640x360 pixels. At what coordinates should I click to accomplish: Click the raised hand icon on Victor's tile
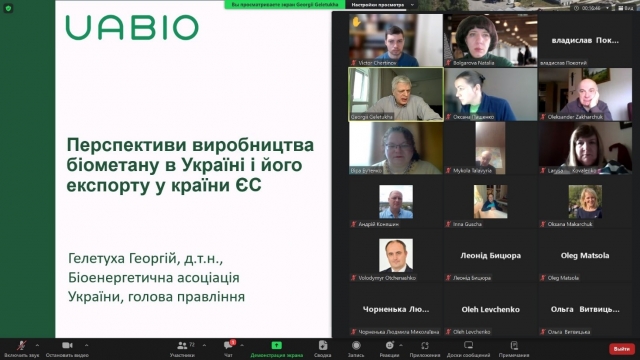356,22
